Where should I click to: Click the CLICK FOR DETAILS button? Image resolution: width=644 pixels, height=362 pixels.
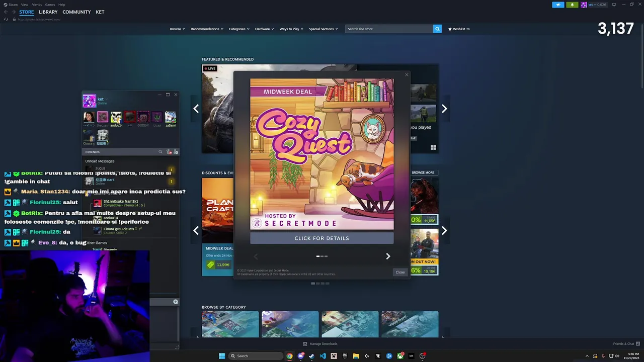tap(321, 238)
